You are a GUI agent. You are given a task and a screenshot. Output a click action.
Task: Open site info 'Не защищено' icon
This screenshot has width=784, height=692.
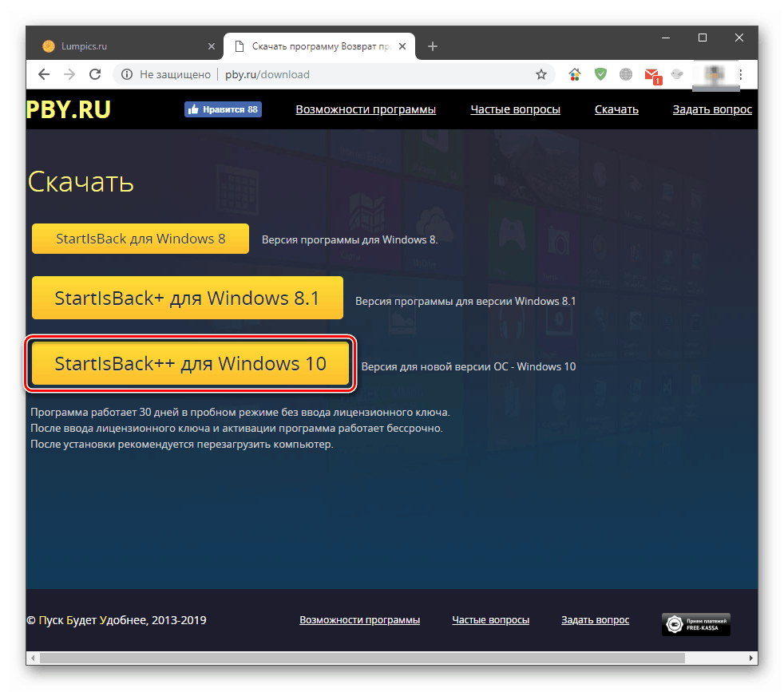point(127,74)
